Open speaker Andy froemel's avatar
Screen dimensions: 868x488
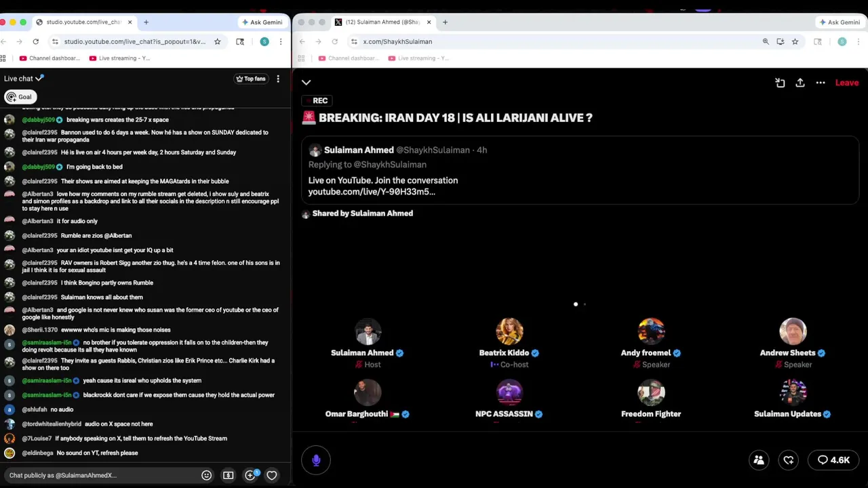[651, 332]
